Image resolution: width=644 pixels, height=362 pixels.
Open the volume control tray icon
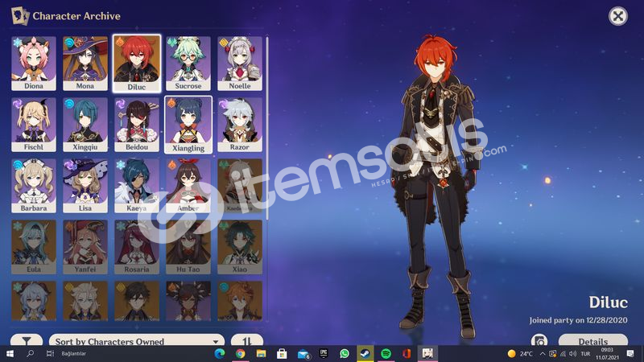click(573, 354)
